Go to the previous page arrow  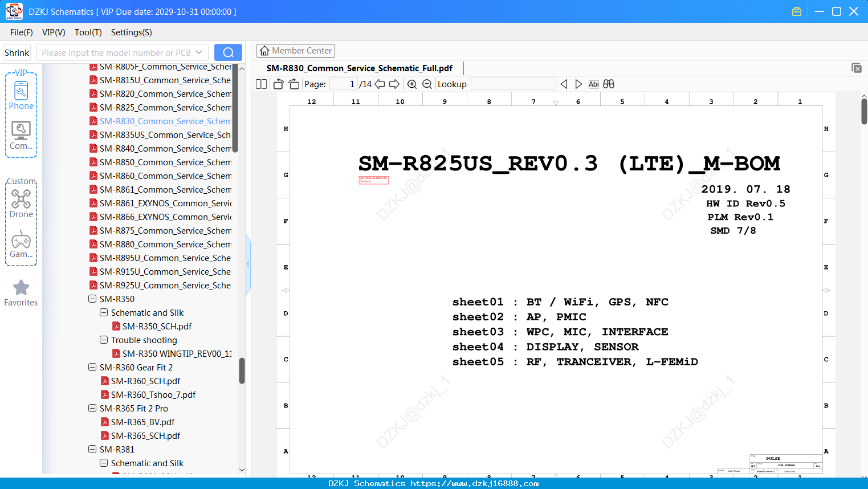(x=380, y=84)
